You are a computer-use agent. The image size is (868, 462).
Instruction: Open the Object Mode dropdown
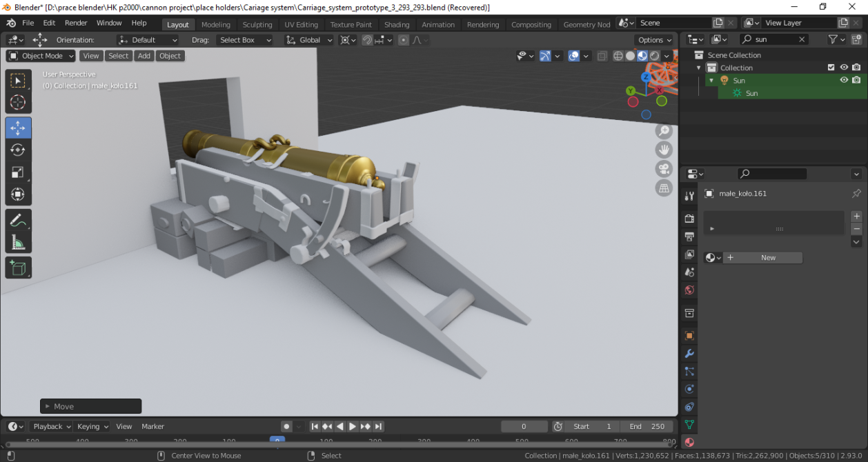click(41, 56)
